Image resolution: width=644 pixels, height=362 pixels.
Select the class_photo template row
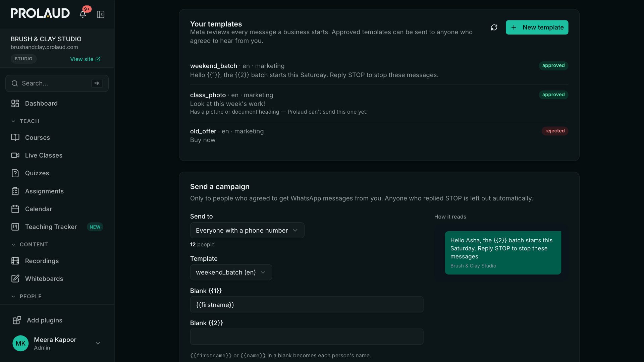click(379, 103)
